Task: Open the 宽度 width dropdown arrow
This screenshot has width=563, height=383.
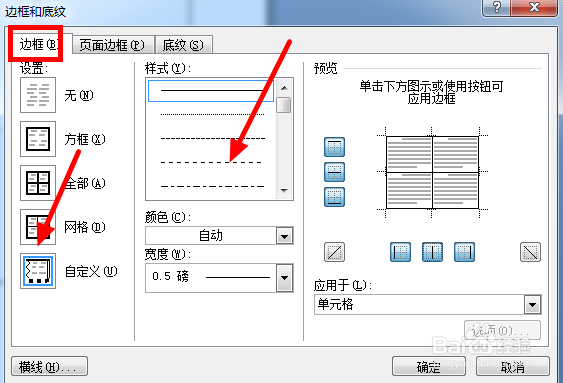Action: pyautogui.click(x=285, y=278)
